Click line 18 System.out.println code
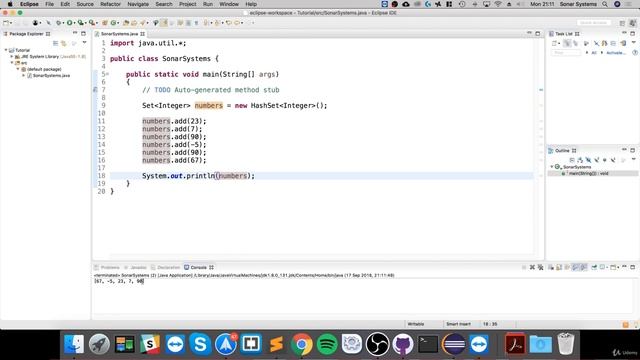The image size is (640, 360). click(198, 176)
